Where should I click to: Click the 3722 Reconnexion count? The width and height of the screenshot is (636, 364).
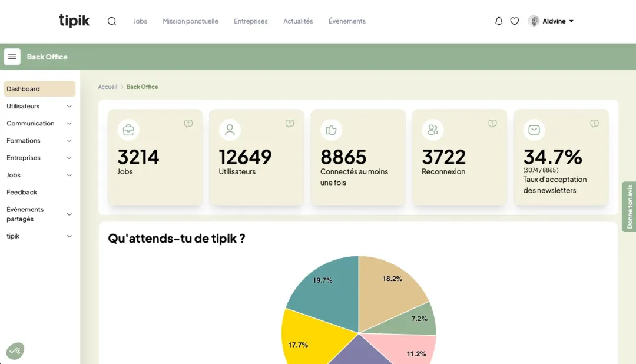point(444,157)
